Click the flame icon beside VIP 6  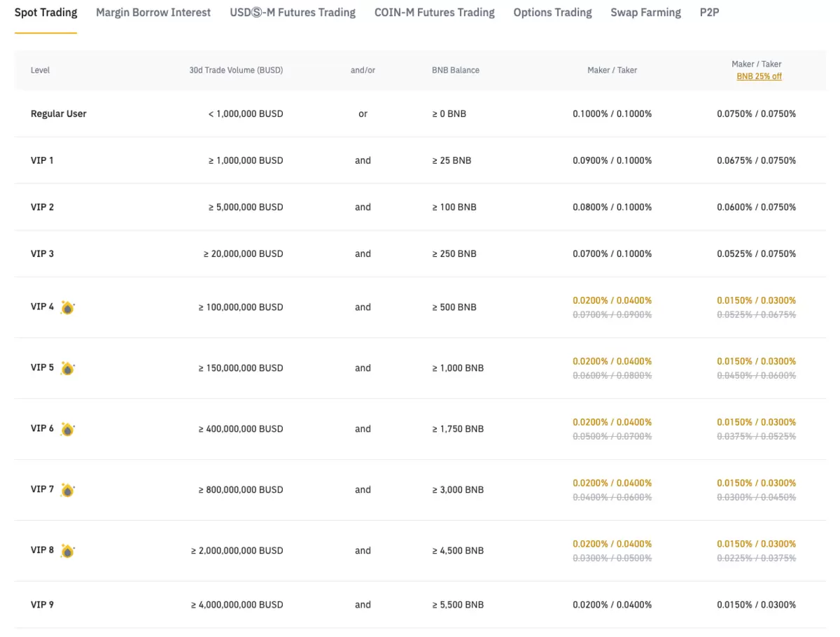tap(67, 429)
